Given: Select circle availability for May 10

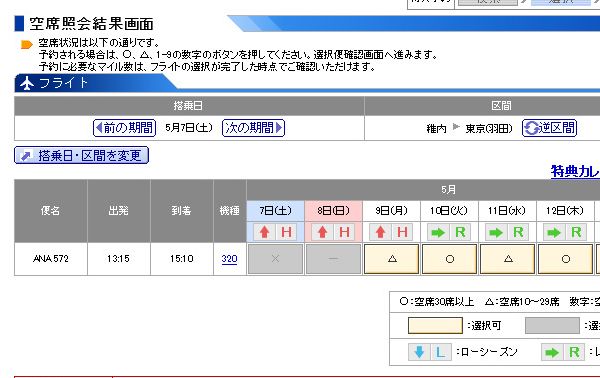Looking at the screenshot, I should pos(450,259).
